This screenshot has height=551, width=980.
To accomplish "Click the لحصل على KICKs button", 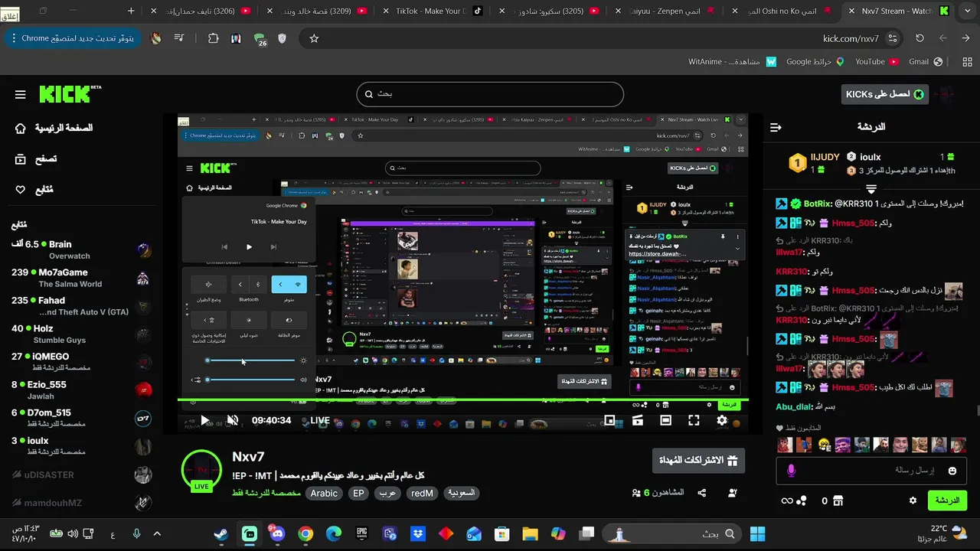I will tap(884, 94).
